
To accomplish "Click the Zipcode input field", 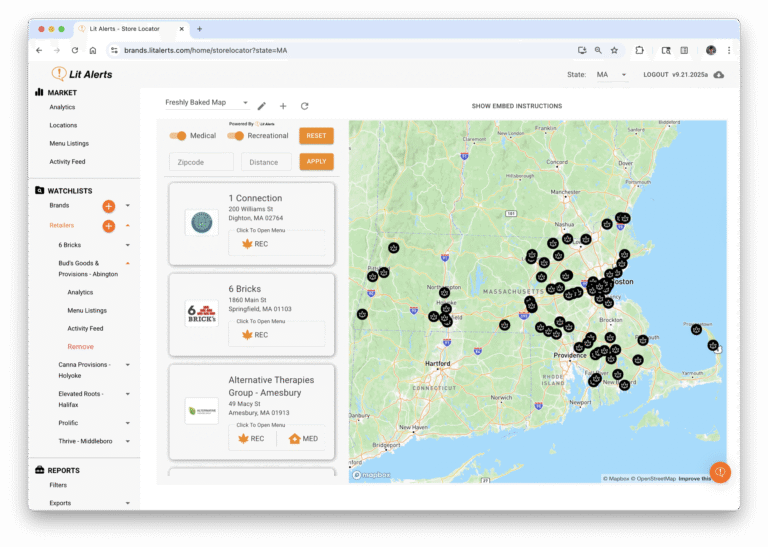I will point(201,161).
